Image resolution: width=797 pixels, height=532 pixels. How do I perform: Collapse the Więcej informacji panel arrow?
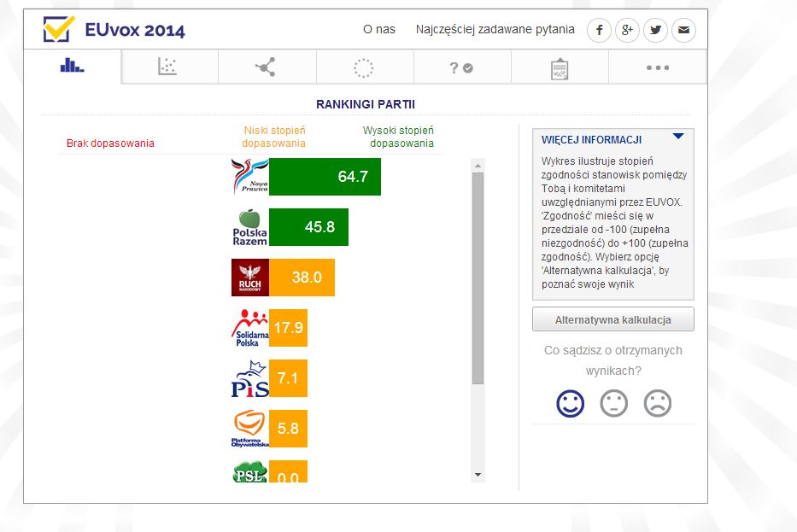[x=678, y=136]
